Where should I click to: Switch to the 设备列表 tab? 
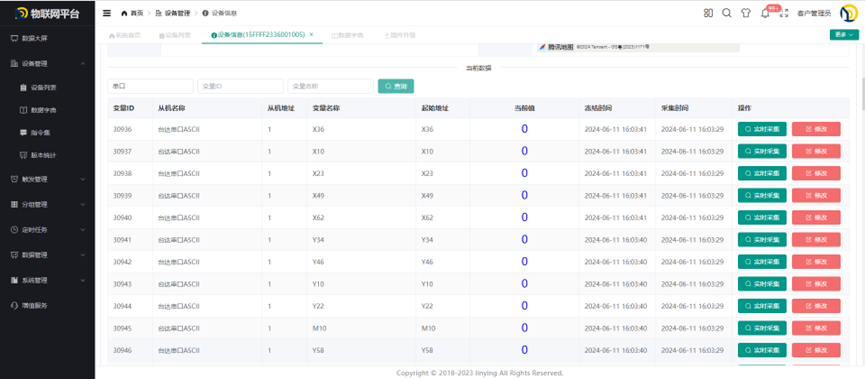(175, 35)
